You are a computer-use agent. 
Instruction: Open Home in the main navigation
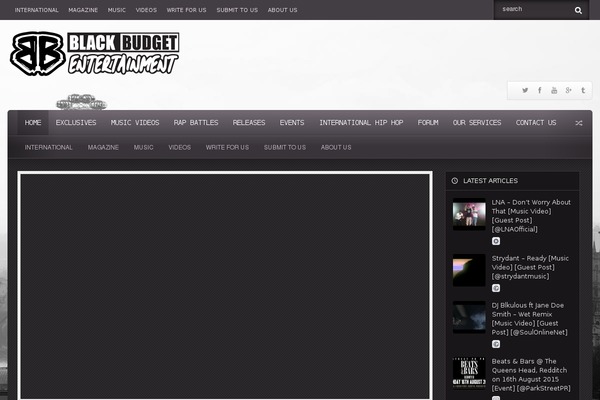(33, 122)
